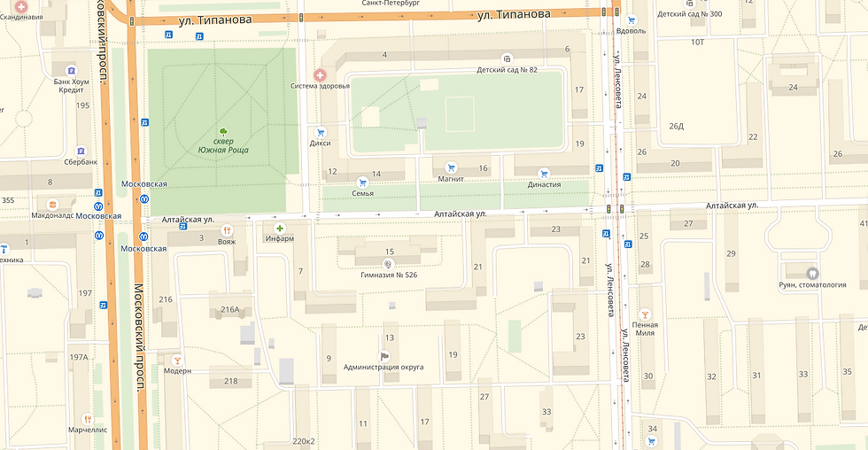Click the Макдоналдс burger icon
This screenshot has width=868, height=450.
tap(52, 205)
